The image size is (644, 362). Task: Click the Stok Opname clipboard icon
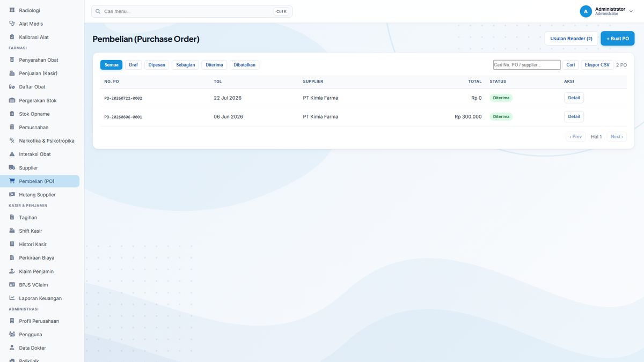(x=12, y=114)
